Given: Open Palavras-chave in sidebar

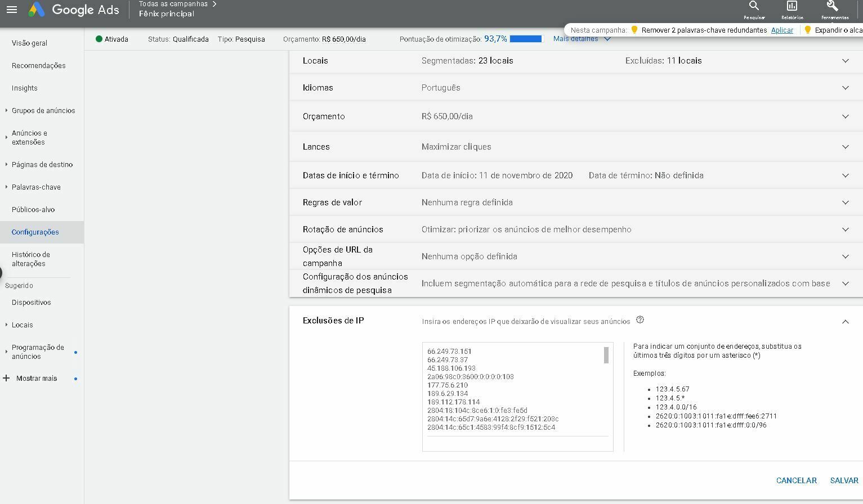Looking at the screenshot, I should (x=36, y=187).
